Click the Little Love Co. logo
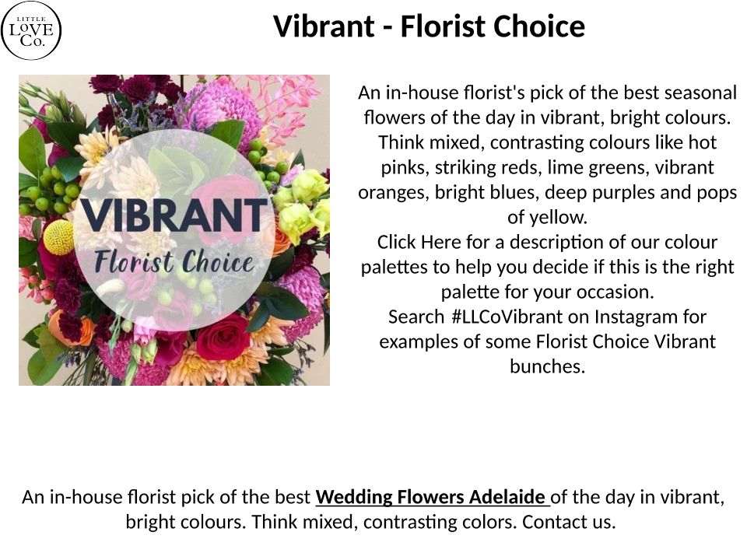The width and height of the screenshot is (747, 560). pyautogui.click(x=31, y=30)
